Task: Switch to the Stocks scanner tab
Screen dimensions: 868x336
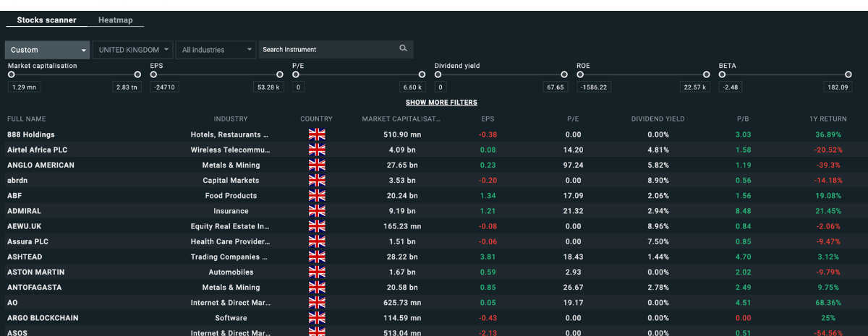Action: tap(46, 20)
